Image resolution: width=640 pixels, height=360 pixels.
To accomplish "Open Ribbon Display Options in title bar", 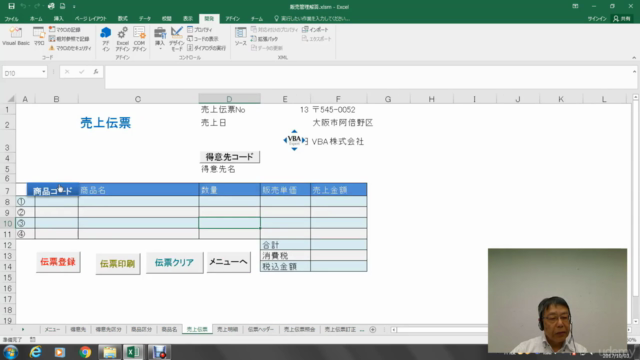I will [575, 6].
